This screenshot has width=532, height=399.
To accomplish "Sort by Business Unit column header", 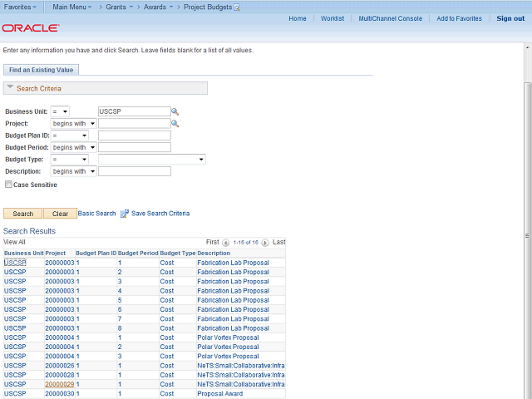I will click(24, 253).
